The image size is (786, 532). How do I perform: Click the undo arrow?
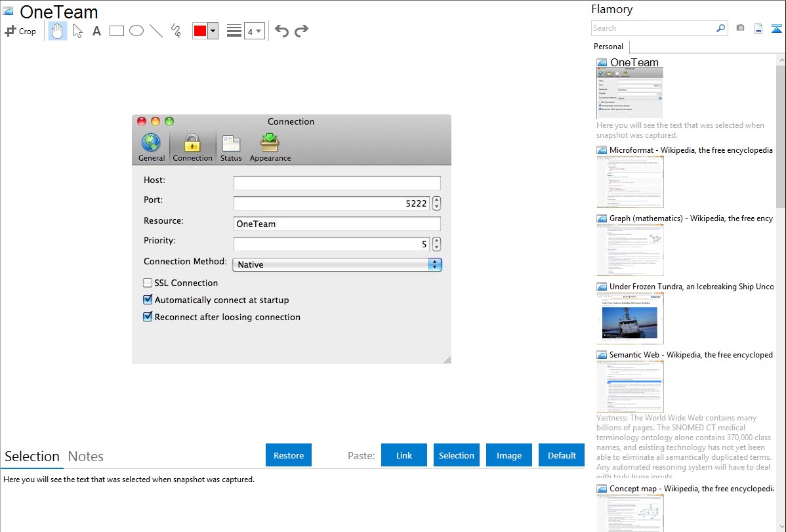pos(281,31)
